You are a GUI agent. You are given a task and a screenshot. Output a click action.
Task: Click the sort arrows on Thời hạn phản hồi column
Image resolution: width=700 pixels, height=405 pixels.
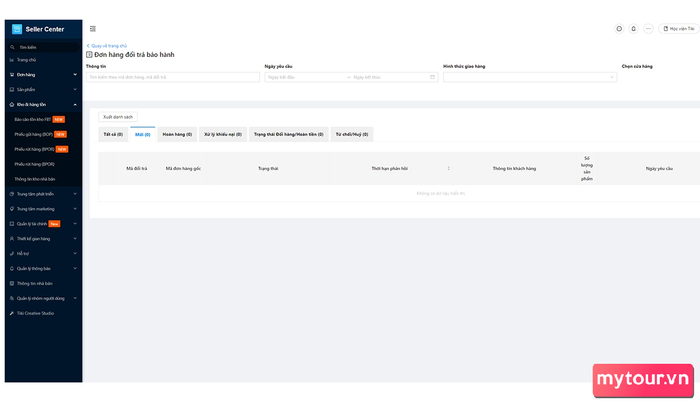pos(449,168)
